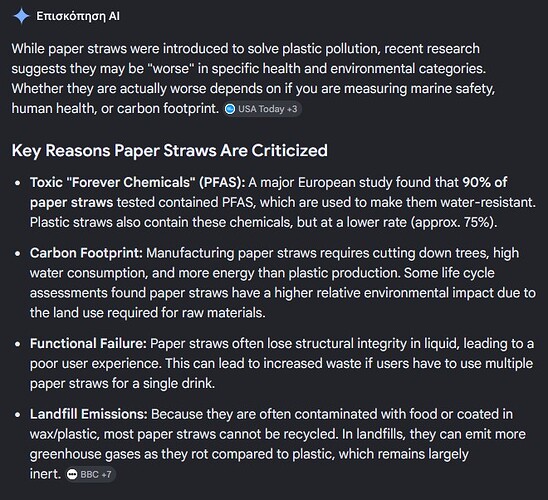The image size is (548, 500).
Task: Click the Landfill Emissions bold label
Action: point(89,414)
